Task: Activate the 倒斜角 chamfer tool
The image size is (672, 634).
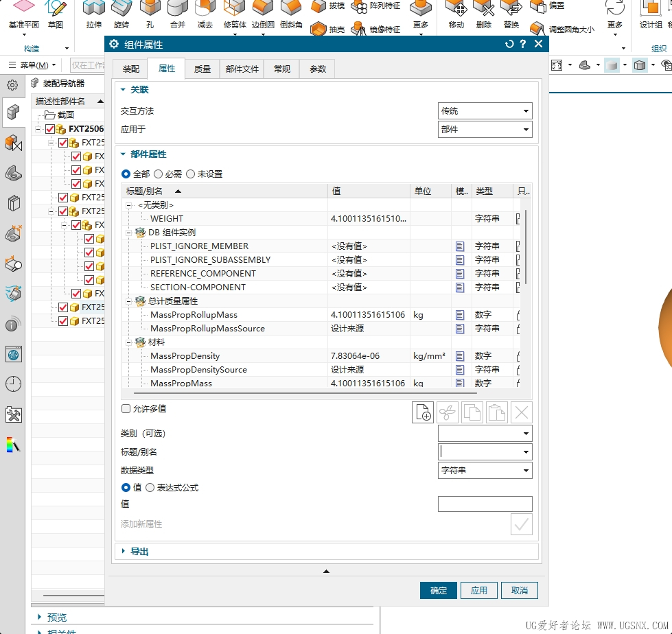Action: (x=291, y=14)
